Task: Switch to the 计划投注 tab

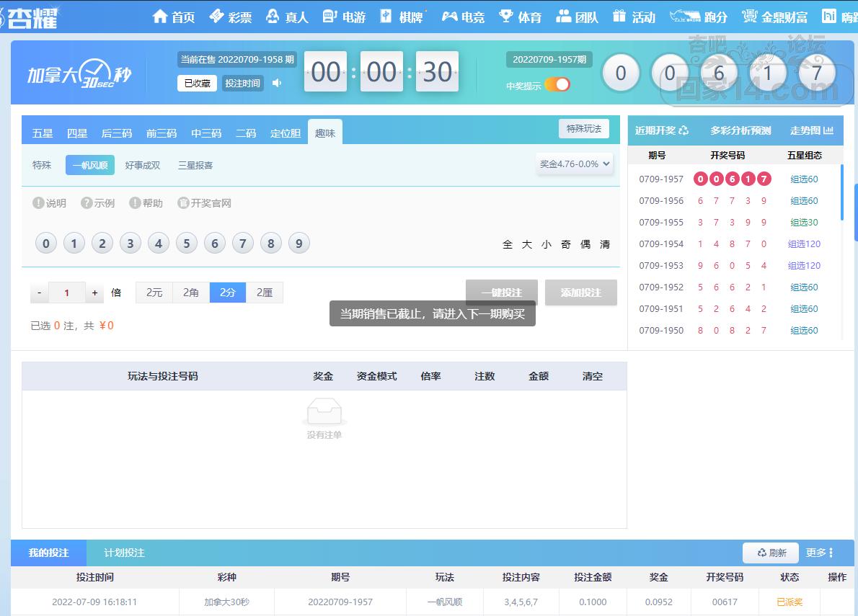Action: pos(124,553)
